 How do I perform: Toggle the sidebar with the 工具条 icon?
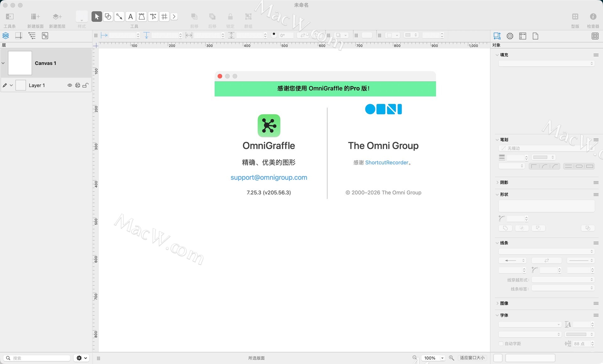click(10, 17)
